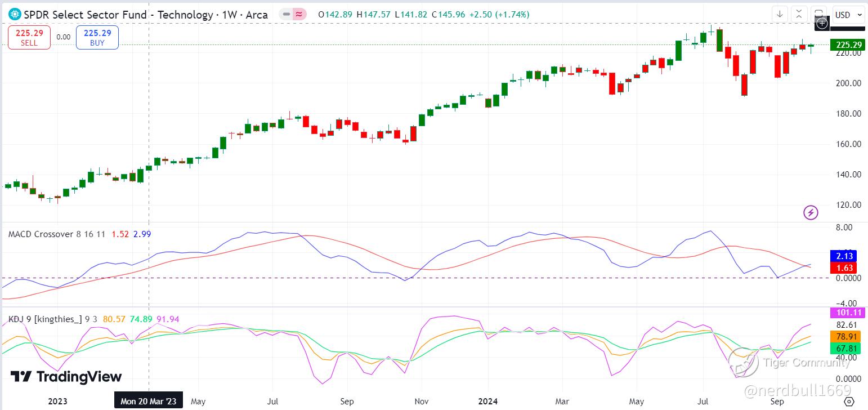Click the KDJ 9 [kingthies_] indicator legend
The width and height of the screenshot is (868, 410).
[53, 319]
